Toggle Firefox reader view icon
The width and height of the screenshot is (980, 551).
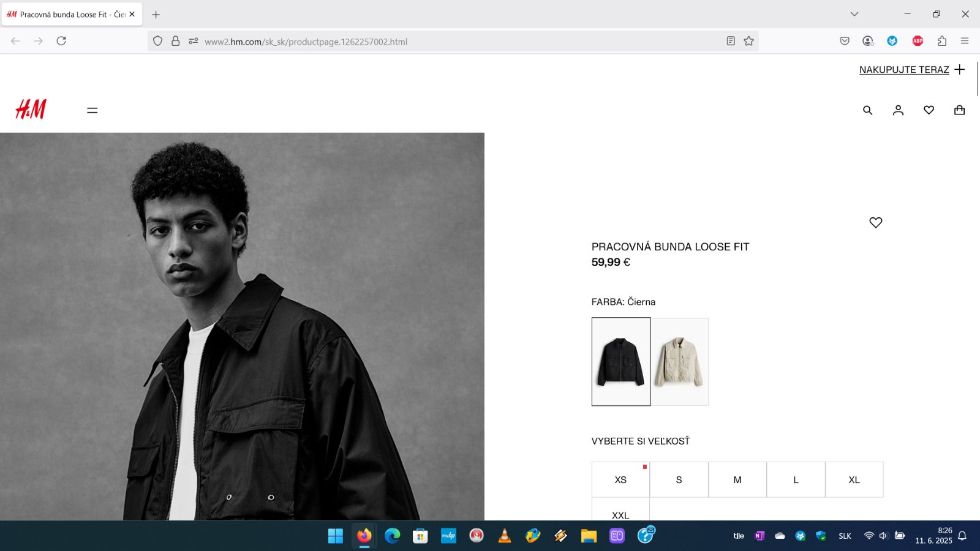pos(731,41)
